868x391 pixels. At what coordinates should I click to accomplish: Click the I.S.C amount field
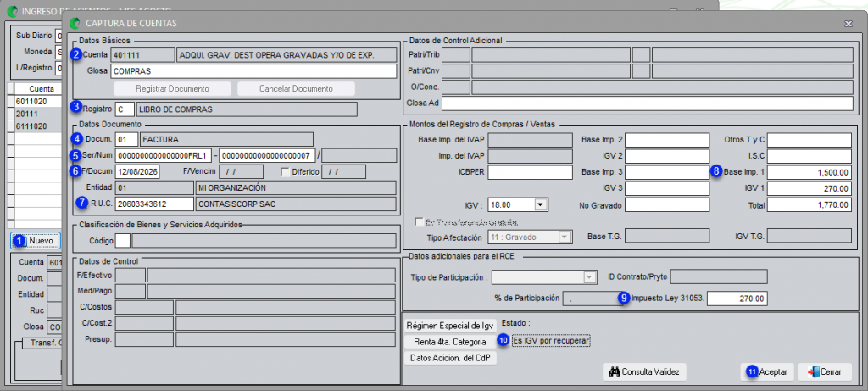point(810,156)
